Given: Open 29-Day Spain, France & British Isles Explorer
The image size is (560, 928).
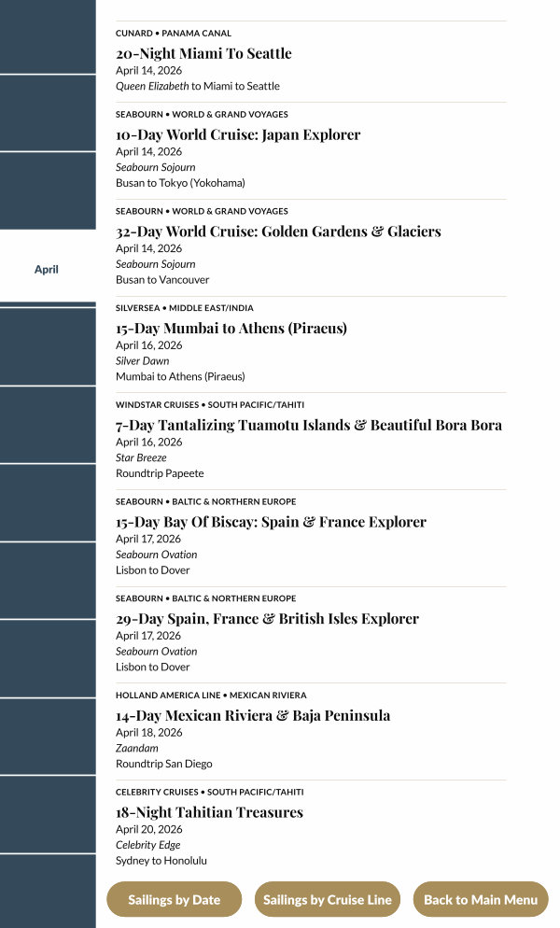Looking at the screenshot, I should click(267, 619).
